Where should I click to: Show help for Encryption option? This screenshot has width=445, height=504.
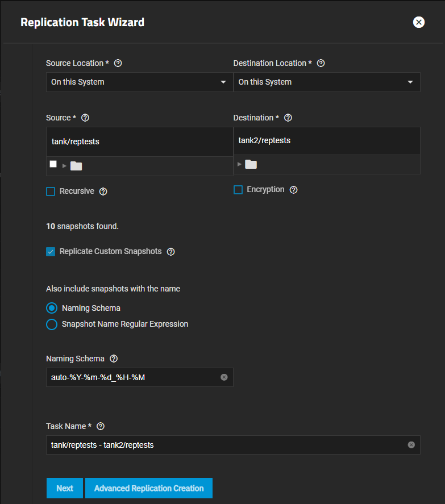(x=293, y=190)
